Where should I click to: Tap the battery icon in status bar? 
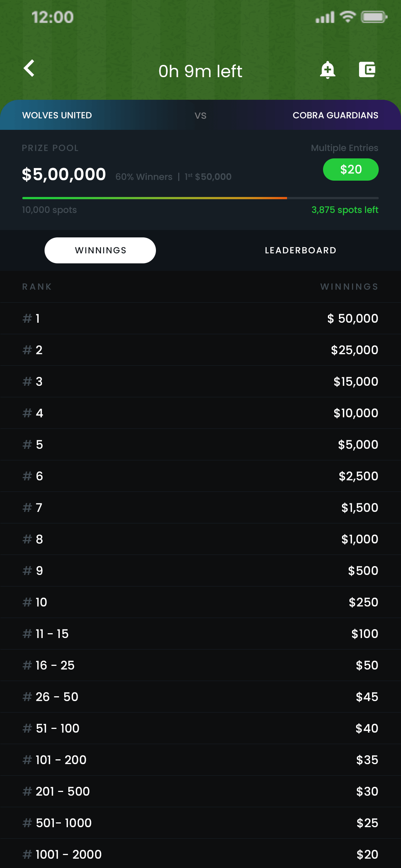point(374,17)
